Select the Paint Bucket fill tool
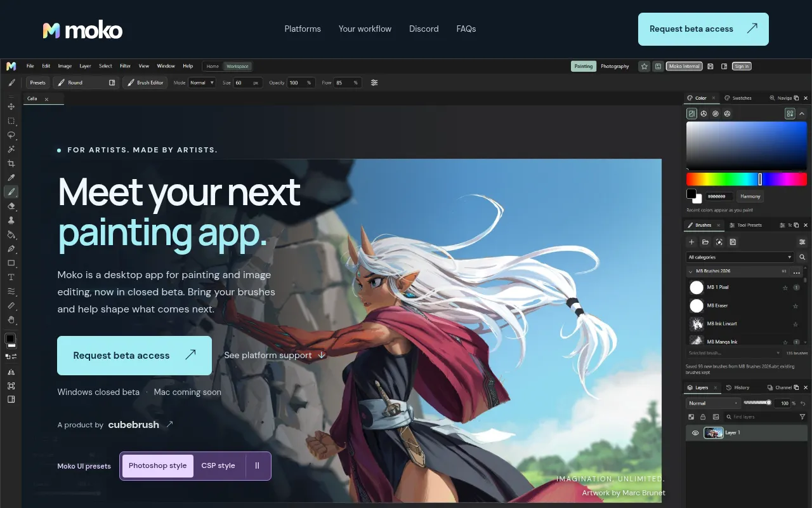Viewport: 812px width, 508px height. (x=11, y=234)
